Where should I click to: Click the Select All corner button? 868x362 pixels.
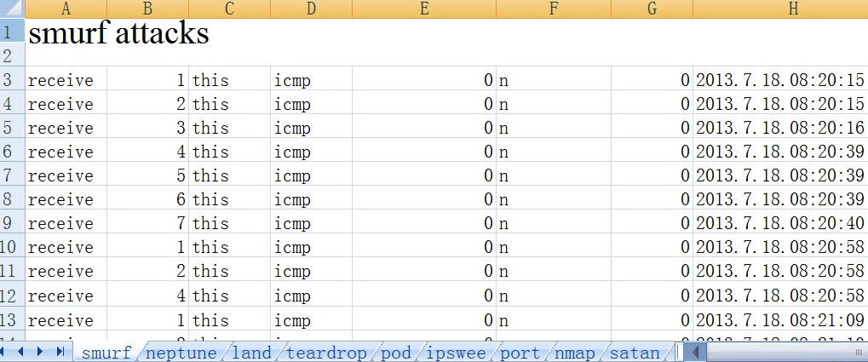pyautogui.click(x=12, y=9)
